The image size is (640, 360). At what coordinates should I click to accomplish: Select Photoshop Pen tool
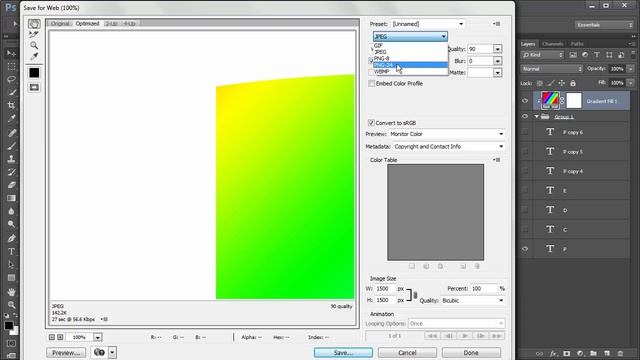[x=11, y=238]
